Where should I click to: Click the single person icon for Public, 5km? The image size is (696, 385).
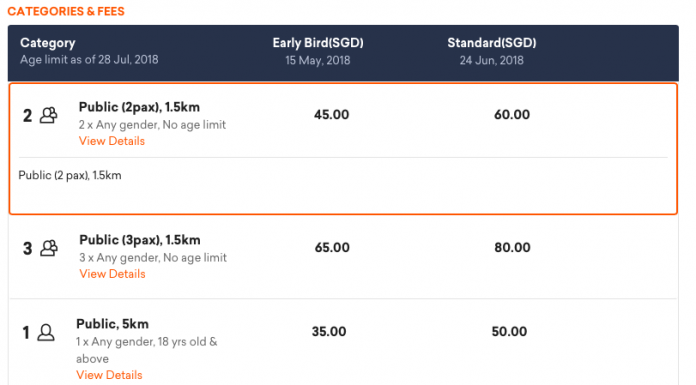(46, 332)
